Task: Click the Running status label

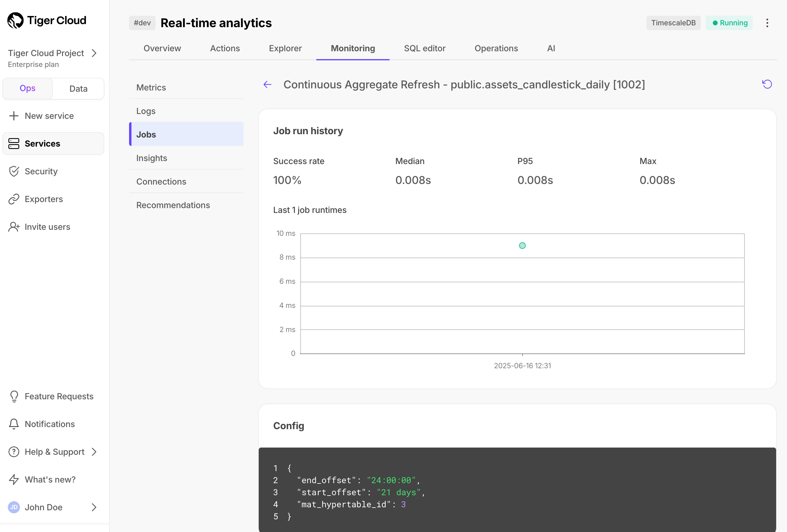Action: click(x=734, y=23)
